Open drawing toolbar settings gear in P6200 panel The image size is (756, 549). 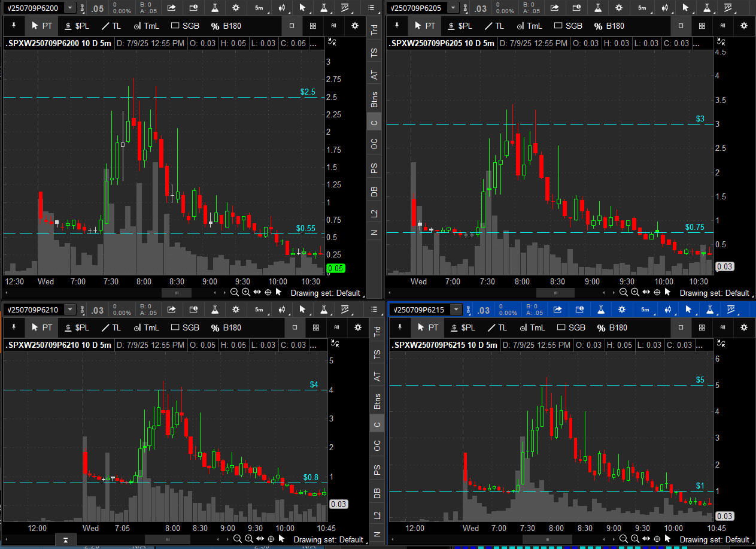355,26
